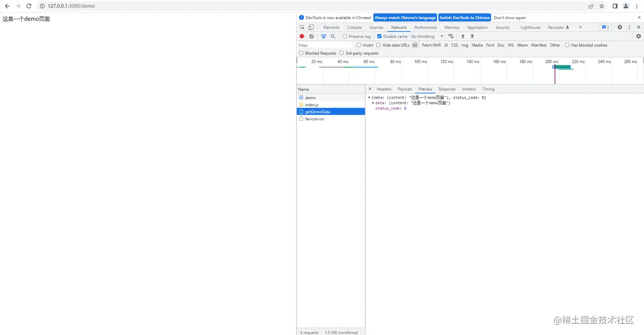This screenshot has width=644, height=335.
Task: Click Always match Chrome's language
Action: point(405,18)
